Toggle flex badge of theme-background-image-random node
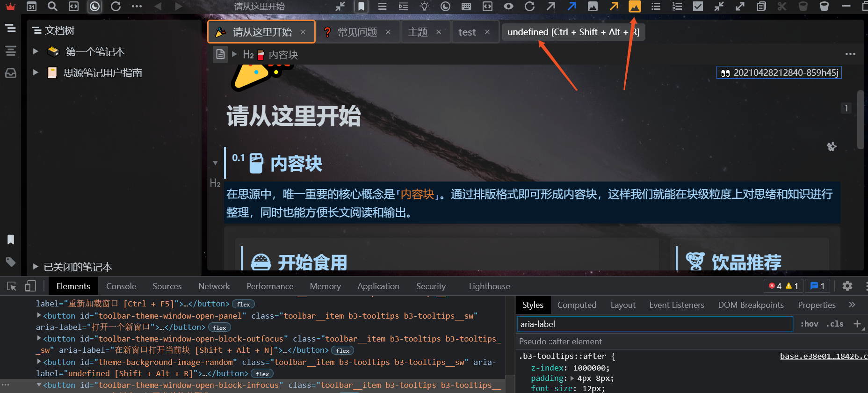Image resolution: width=868 pixels, height=393 pixels. point(262,374)
